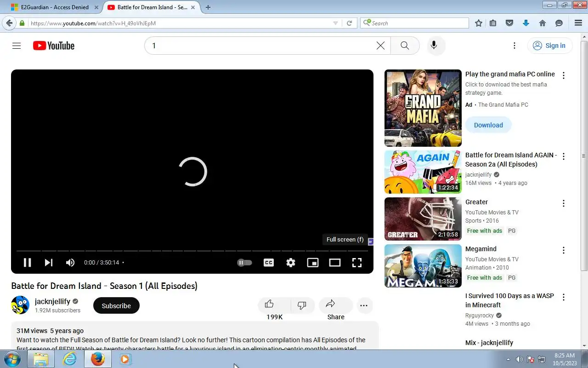The height and width of the screenshot is (368, 588).
Task: Open Pocket save icon
Action: 509,23
